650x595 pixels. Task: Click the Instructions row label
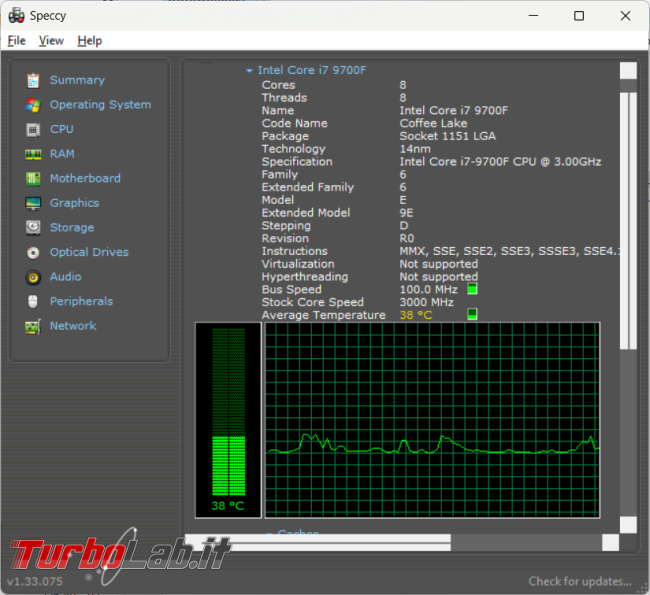coord(294,251)
